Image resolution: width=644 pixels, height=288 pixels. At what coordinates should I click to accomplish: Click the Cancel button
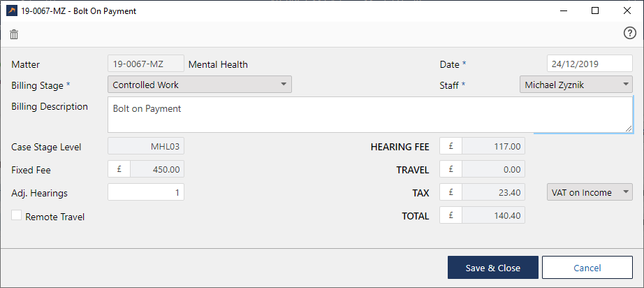587,268
